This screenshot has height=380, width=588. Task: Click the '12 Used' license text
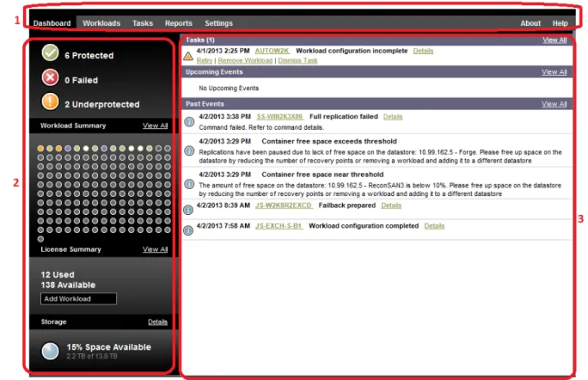(58, 274)
